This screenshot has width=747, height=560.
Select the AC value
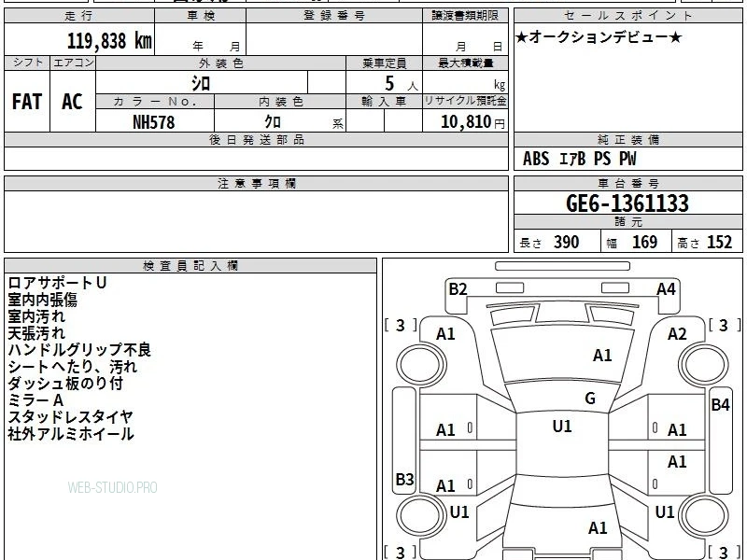(x=73, y=102)
